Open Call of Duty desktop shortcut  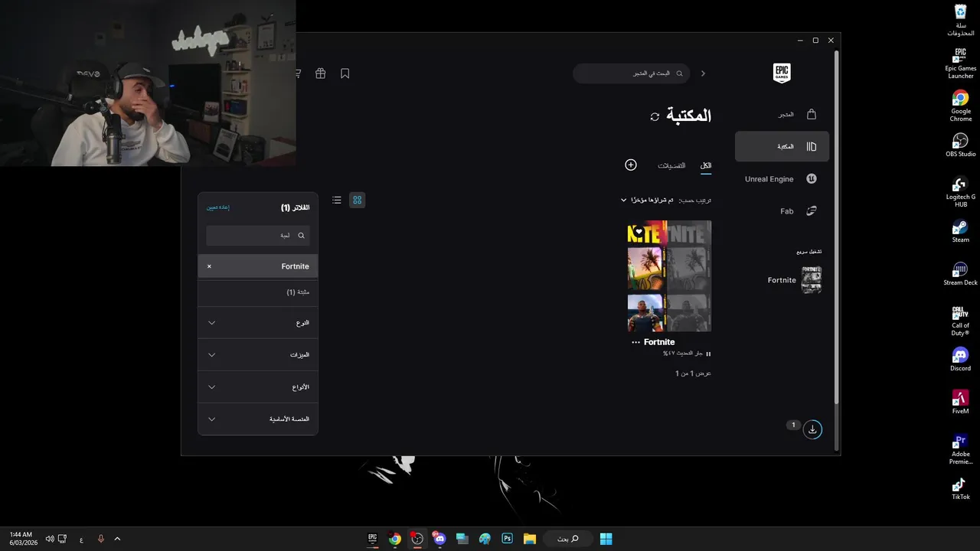point(961,321)
